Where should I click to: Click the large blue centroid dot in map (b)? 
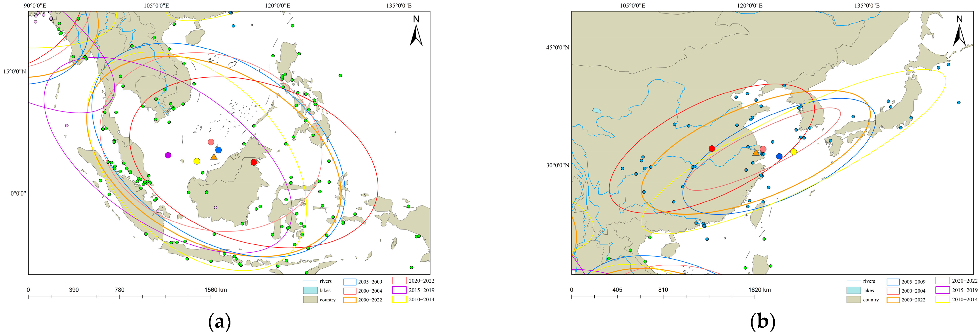click(x=779, y=156)
